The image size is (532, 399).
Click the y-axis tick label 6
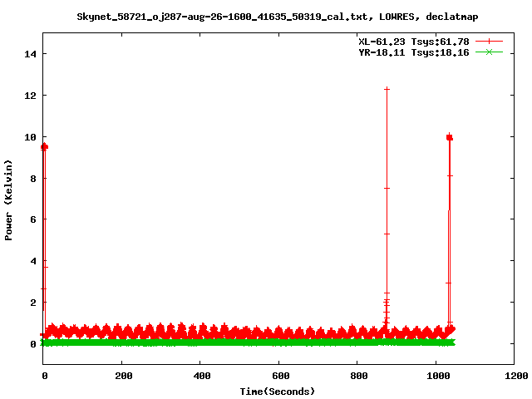pyautogui.click(x=33, y=219)
